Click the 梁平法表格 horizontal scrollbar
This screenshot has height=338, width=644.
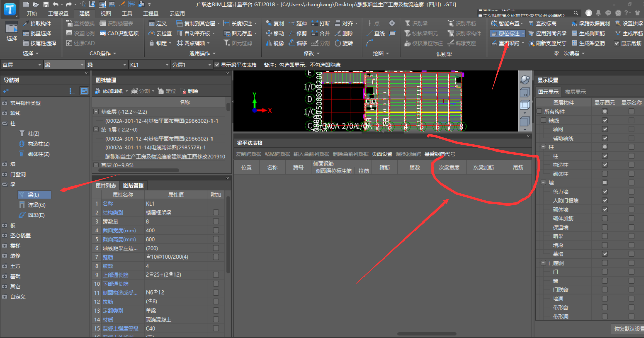(x=427, y=334)
